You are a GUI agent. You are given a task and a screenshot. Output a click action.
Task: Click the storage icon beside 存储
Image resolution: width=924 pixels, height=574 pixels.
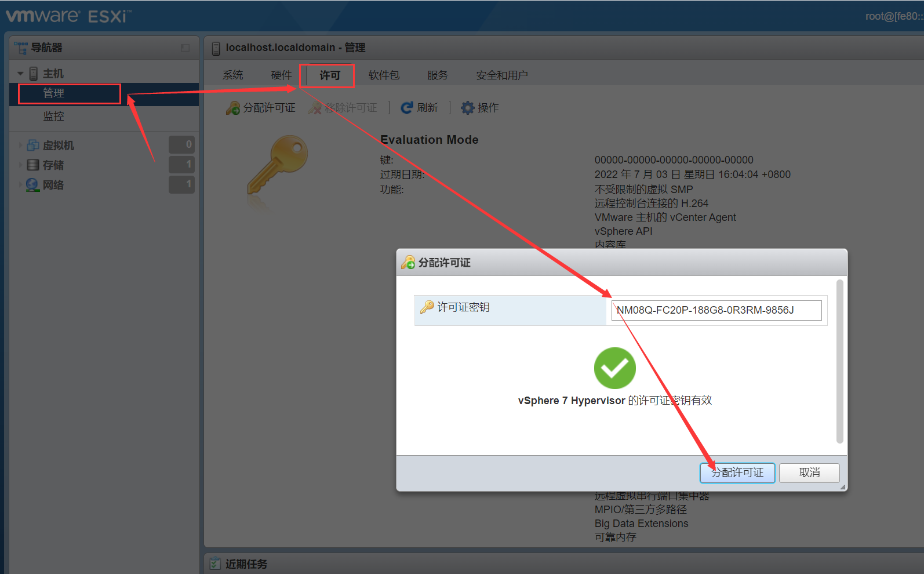coord(34,165)
